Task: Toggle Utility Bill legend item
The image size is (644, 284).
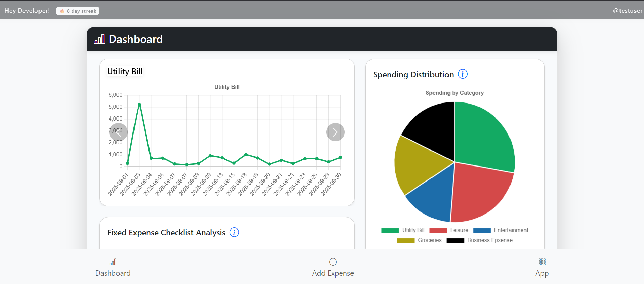Action: coord(403,230)
